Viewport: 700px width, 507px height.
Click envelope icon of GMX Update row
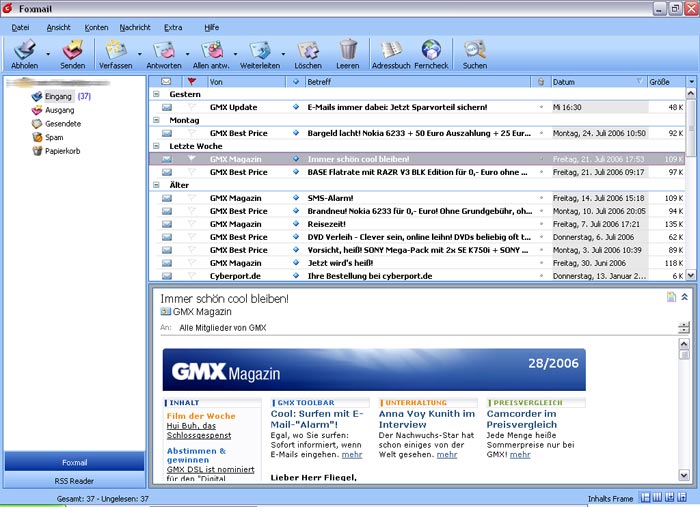(167, 107)
